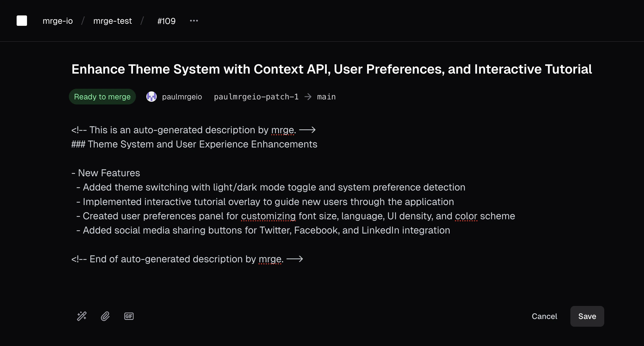
Task: Open paulmrgeio's avatar profile
Action: pyautogui.click(x=151, y=96)
